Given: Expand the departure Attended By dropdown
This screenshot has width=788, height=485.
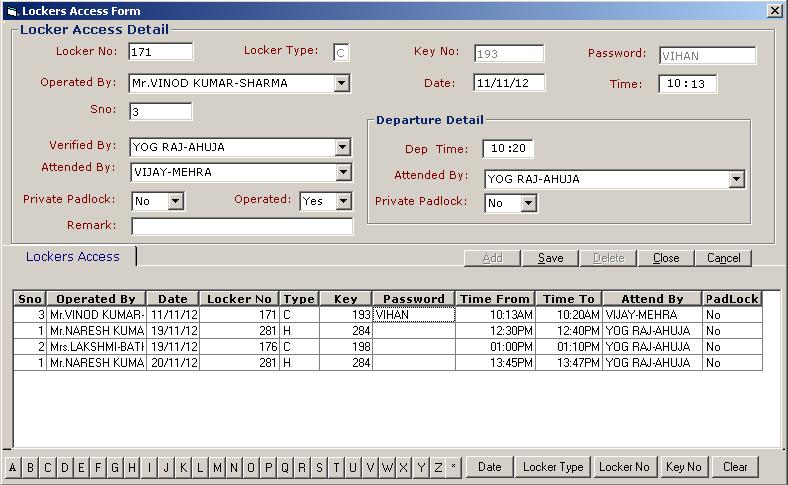Looking at the screenshot, I should click(x=736, y=180).
